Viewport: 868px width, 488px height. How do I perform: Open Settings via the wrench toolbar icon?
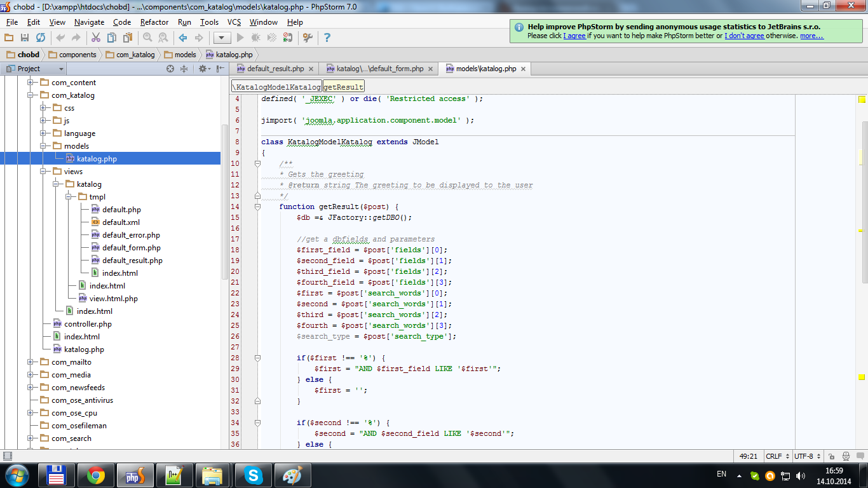pyautogui.click(x=308, y=38)
